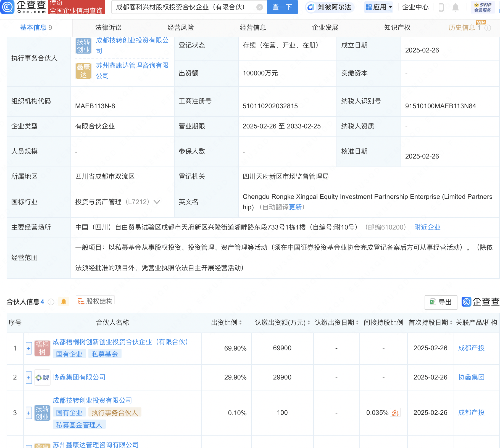Click the info icon next to 合伙人信息
Screen dimensions: 500x448
point(51,302)
